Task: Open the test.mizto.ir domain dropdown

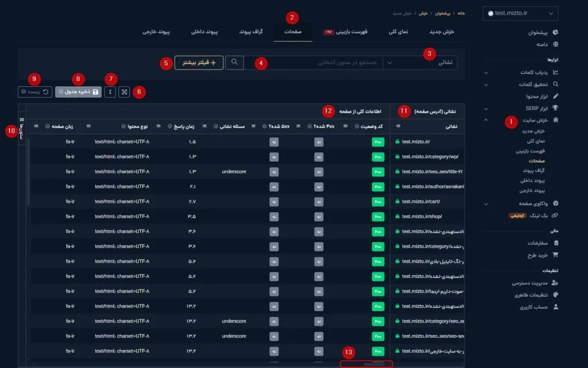Action: point(520,14)
